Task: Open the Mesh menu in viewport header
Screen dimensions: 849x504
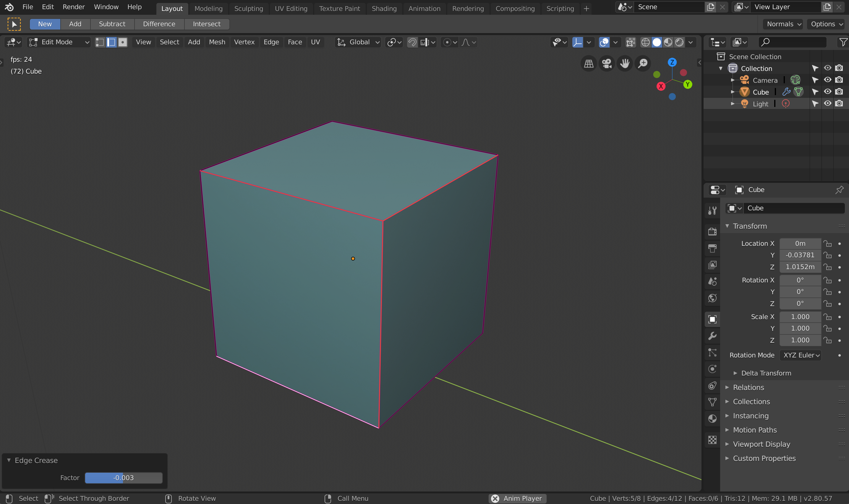Action: tap(217, 42)
